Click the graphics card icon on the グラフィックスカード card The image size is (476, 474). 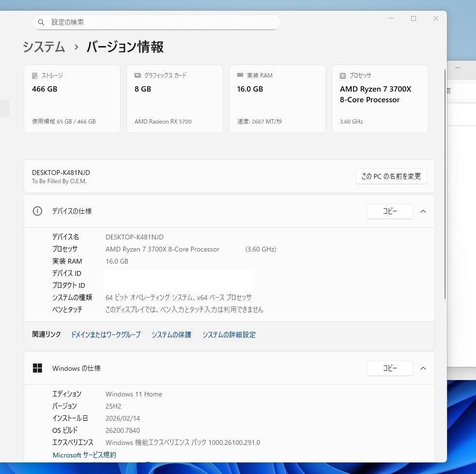138,75
